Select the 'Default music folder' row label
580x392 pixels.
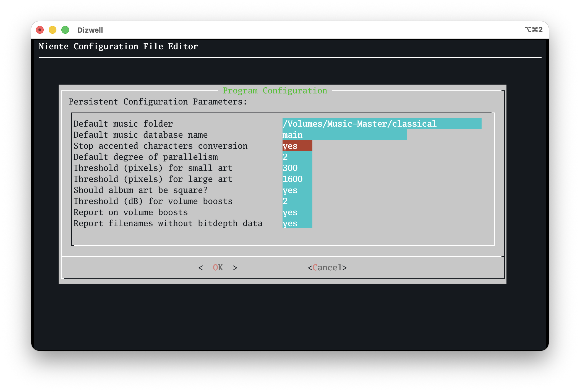click(123, 124)
